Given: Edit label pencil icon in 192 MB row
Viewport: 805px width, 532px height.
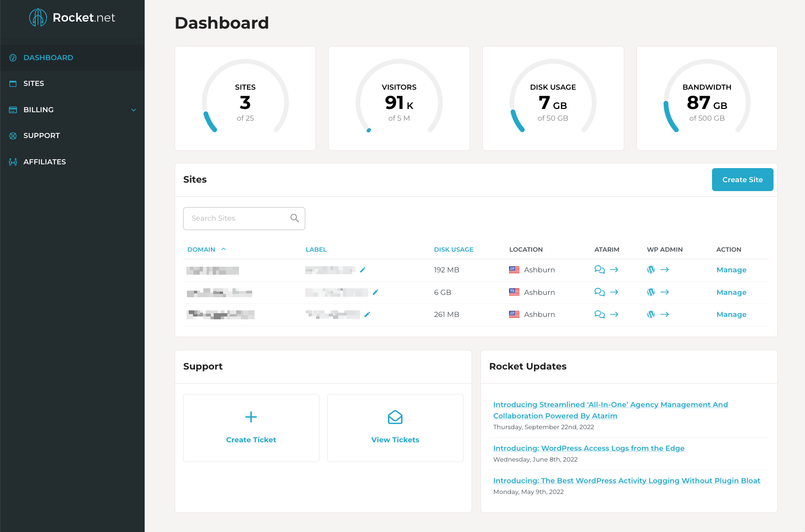Looking at the screenshot, I should [x=363, y=270].
